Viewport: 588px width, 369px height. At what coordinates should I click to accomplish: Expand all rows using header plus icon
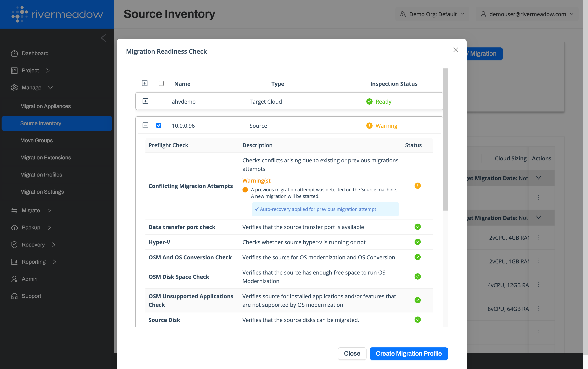144,83
